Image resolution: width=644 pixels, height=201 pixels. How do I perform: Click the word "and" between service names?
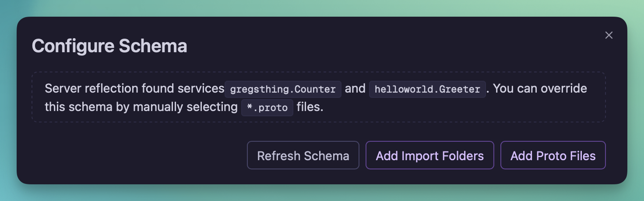pos(355,89)
